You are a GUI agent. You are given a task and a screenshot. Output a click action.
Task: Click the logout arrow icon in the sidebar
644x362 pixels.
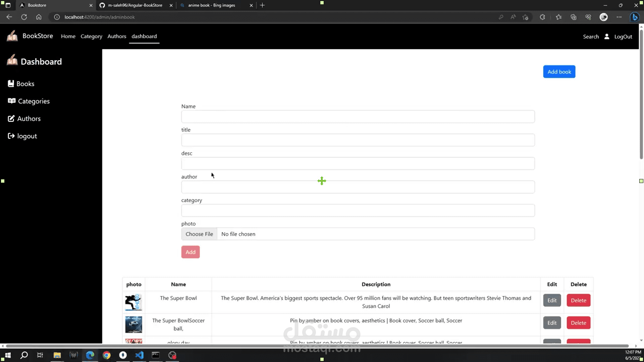(11, 136)
